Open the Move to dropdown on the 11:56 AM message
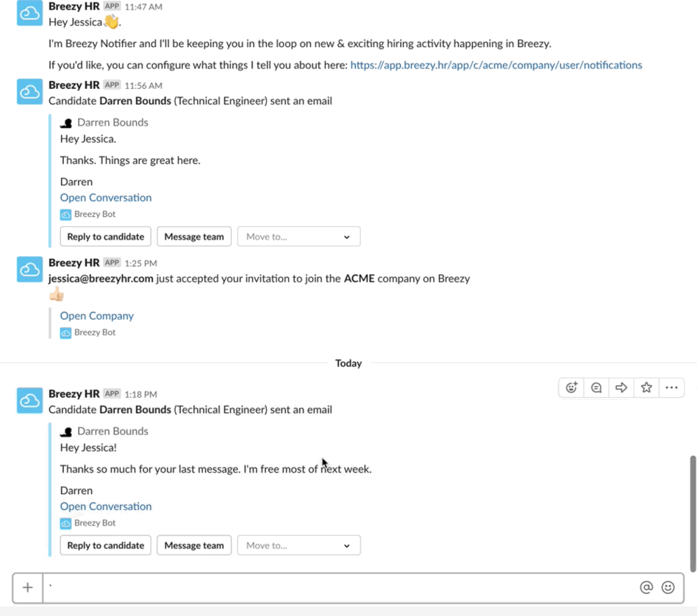The height and width of the screenshot is (616, 697). coord(299,237)
